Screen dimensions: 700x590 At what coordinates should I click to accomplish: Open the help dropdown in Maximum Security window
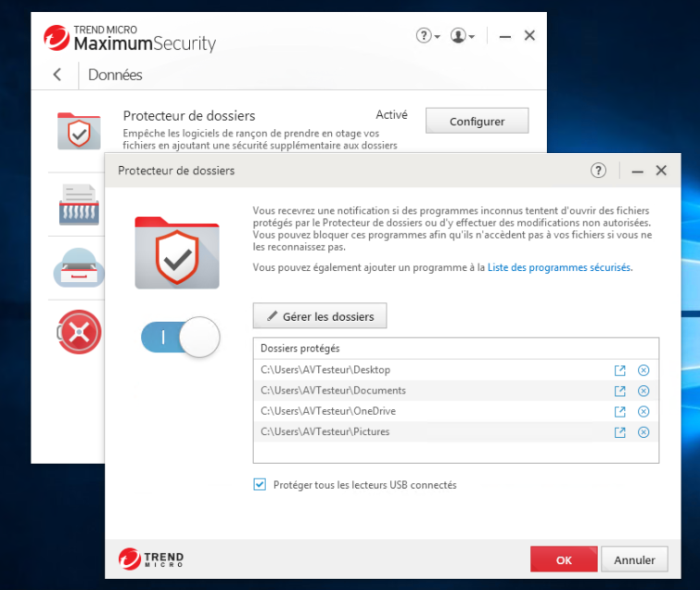pyautogui.click(x=427, y=35)
